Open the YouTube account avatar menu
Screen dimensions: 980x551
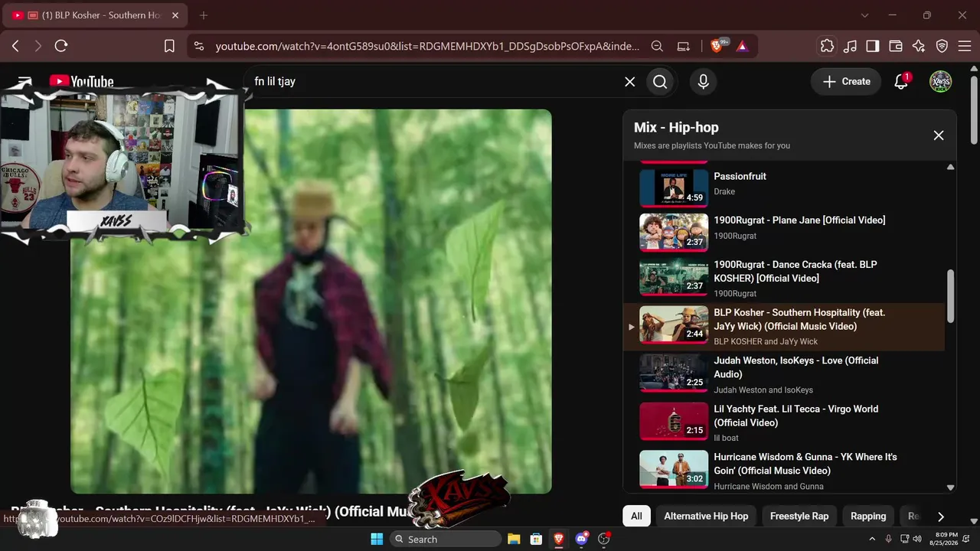point(940,81)
